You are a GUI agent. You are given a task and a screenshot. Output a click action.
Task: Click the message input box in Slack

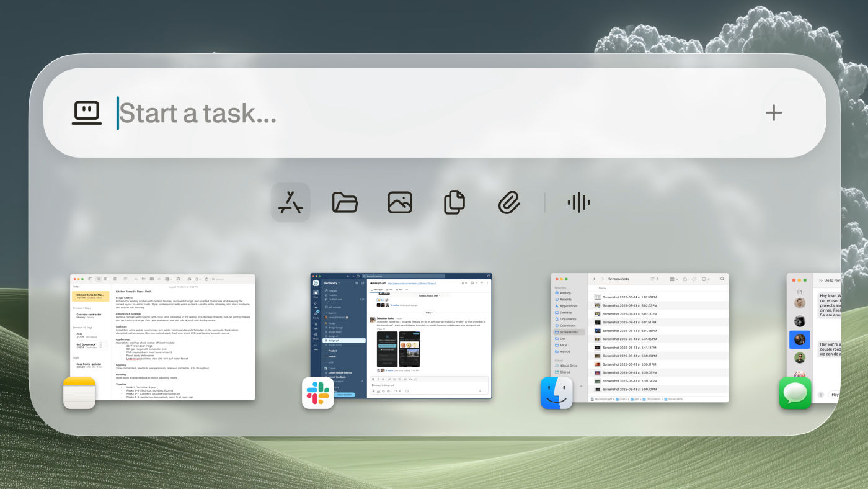pyautogui.click(x=429, y=385)
